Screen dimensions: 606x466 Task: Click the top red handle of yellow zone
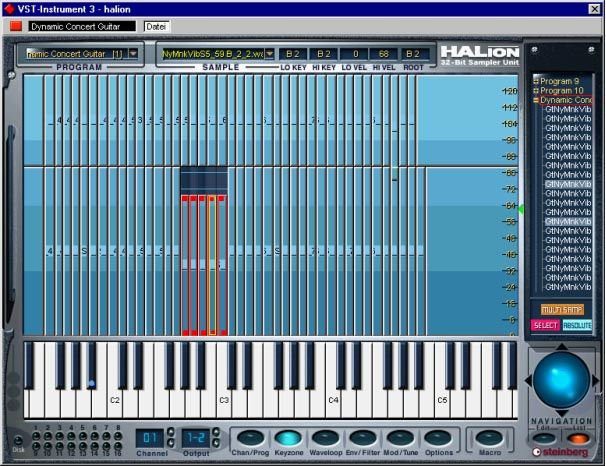pyautogui.click(x=212, y=199)
